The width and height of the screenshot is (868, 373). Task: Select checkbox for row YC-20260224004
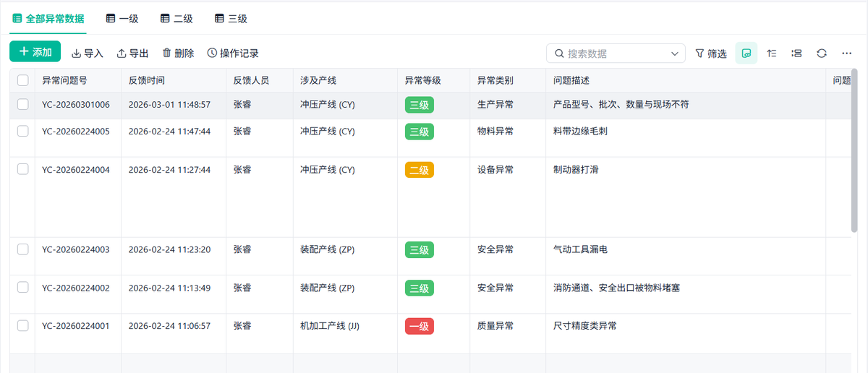click(x=23, y=169)
